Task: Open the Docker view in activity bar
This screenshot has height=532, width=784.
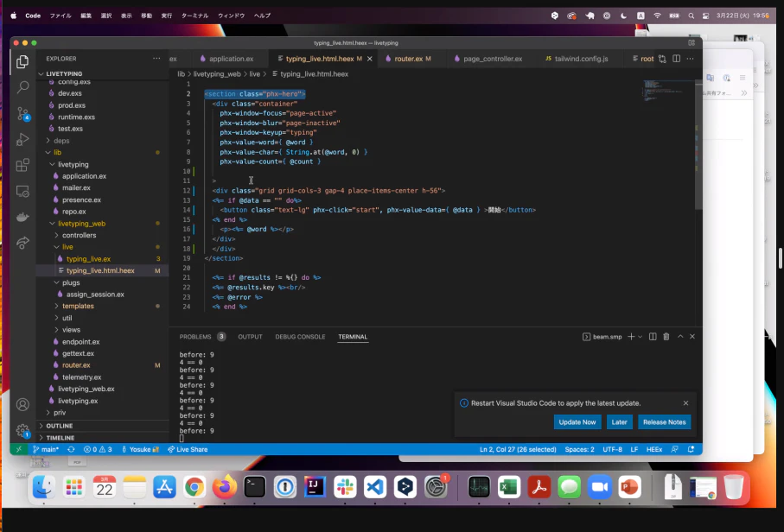Action: click(22, 218)
